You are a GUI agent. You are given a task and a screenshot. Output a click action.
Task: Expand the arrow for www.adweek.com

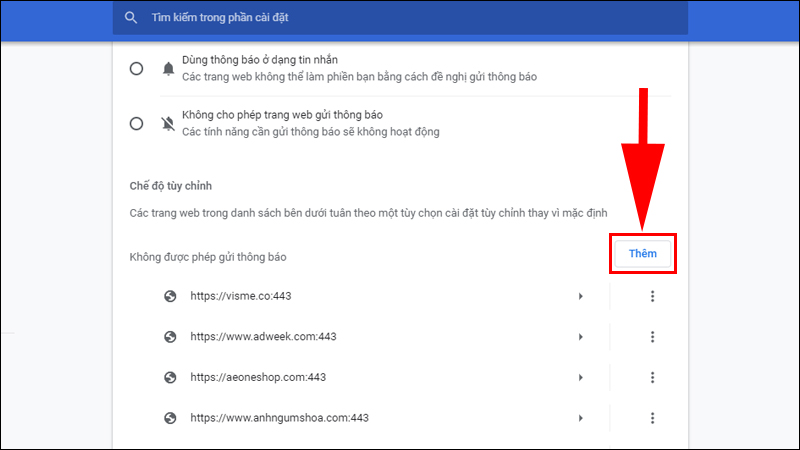[x=580, y=337]
